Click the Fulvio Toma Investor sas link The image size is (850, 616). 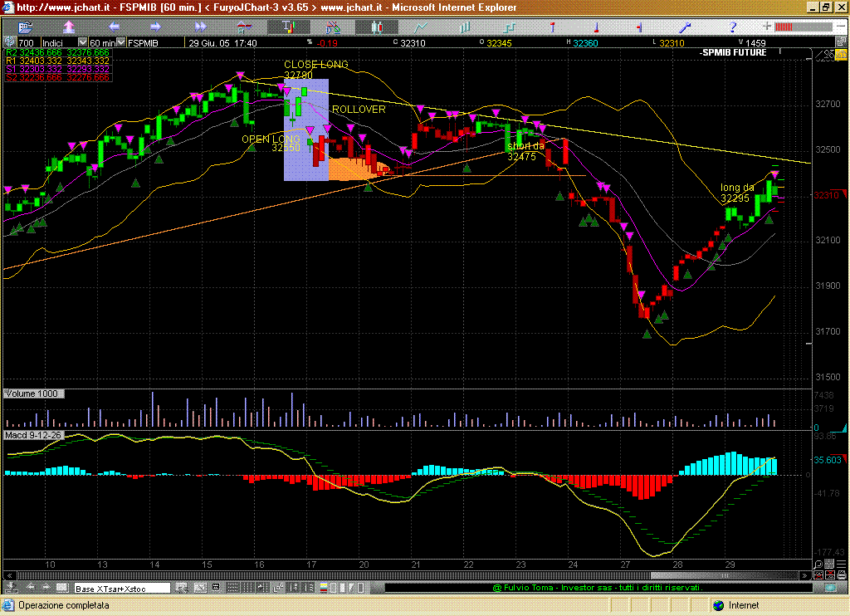(598, 588)
